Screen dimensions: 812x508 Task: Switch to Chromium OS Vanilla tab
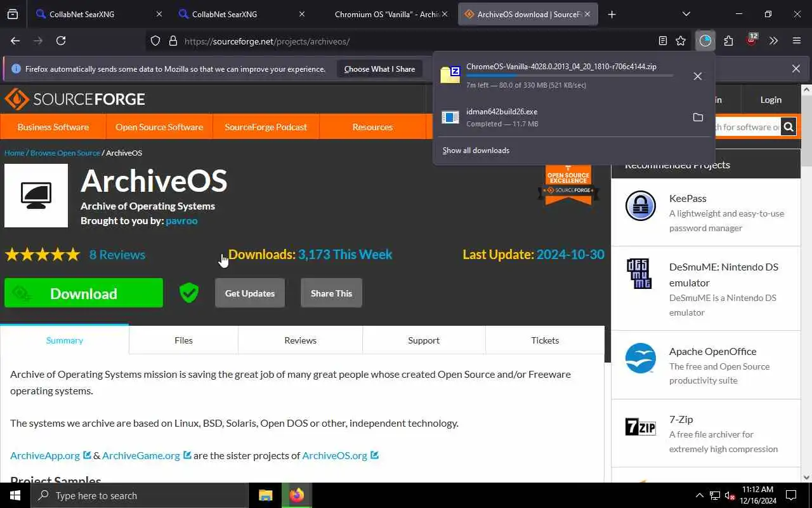pyautogui.click(x=387, y=14)
